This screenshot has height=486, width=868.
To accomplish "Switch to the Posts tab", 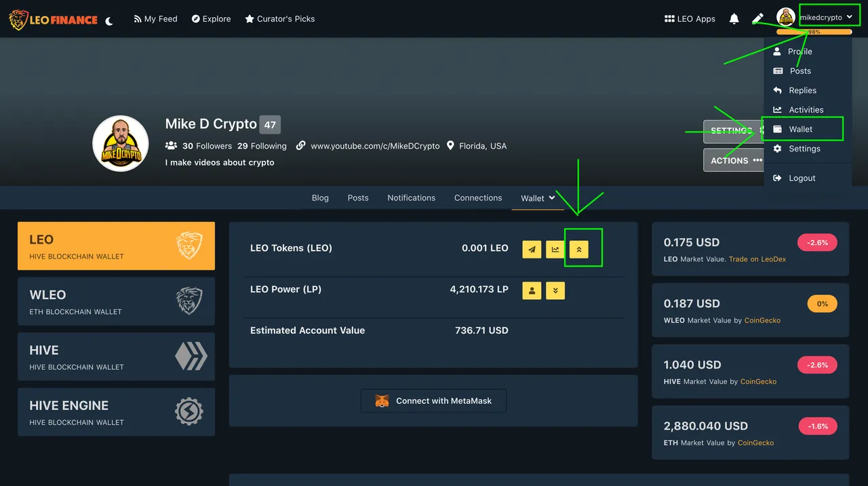I will click(x=358, y=198).
